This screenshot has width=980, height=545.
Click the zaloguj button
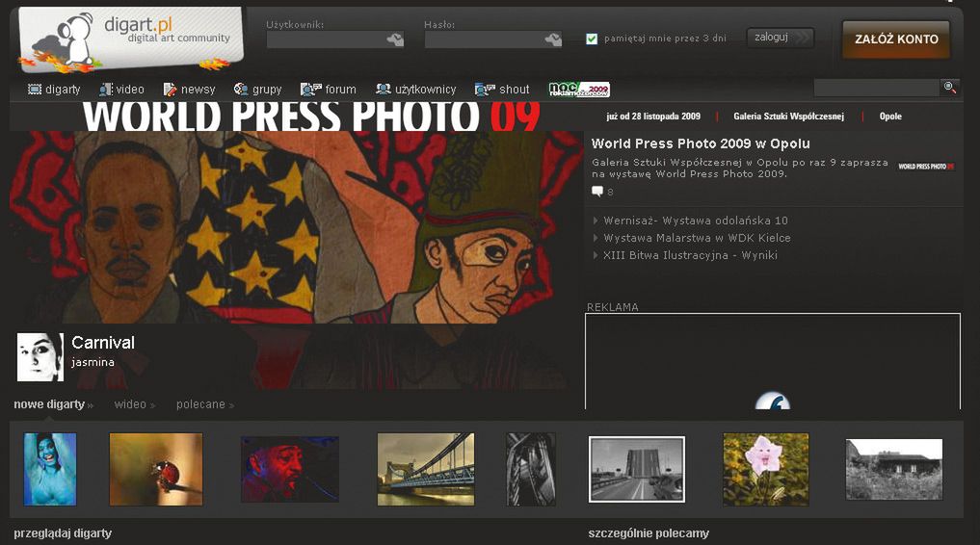(780, 38)
